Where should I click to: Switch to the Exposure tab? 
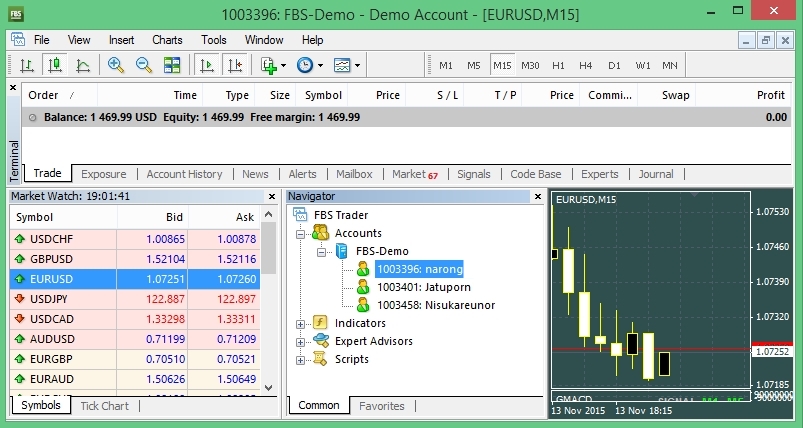click(103, 174)
